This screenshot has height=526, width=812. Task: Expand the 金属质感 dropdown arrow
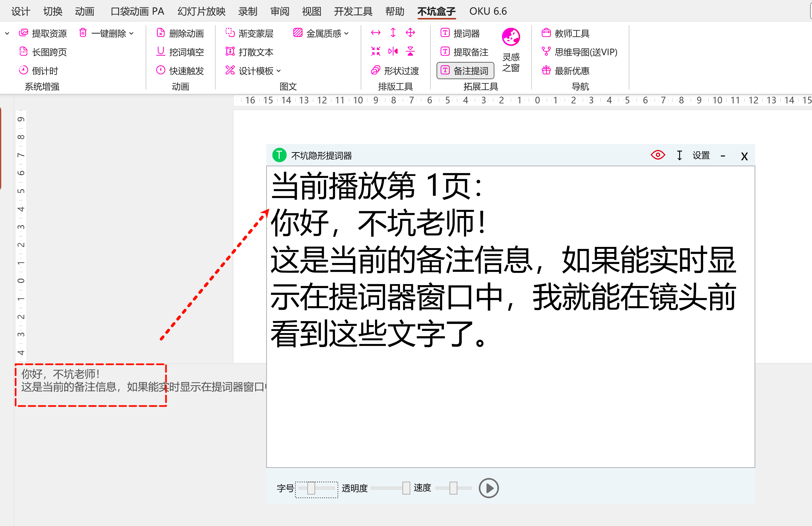click(346, 33)
